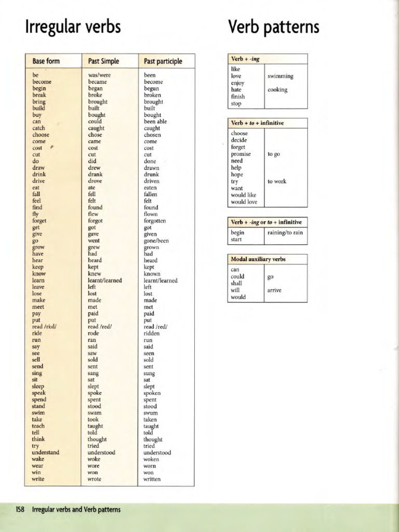399x532 pixels.
Task: Click the word "knew"
Action: 95,274
